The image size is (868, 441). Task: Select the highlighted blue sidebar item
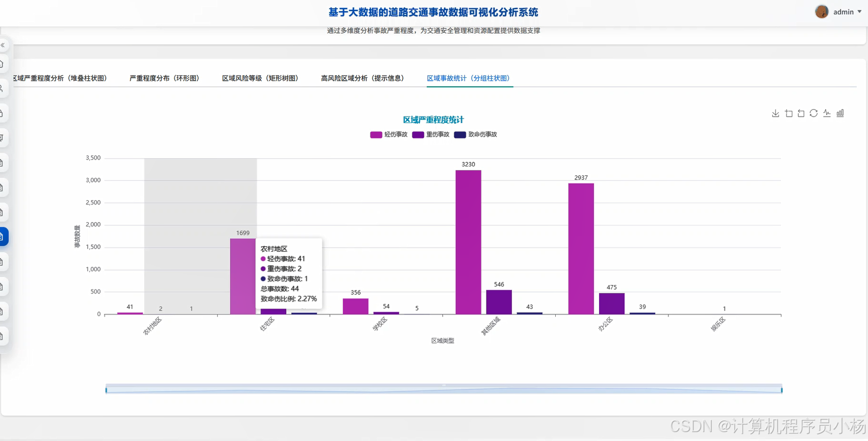click(x=3, y=237)
